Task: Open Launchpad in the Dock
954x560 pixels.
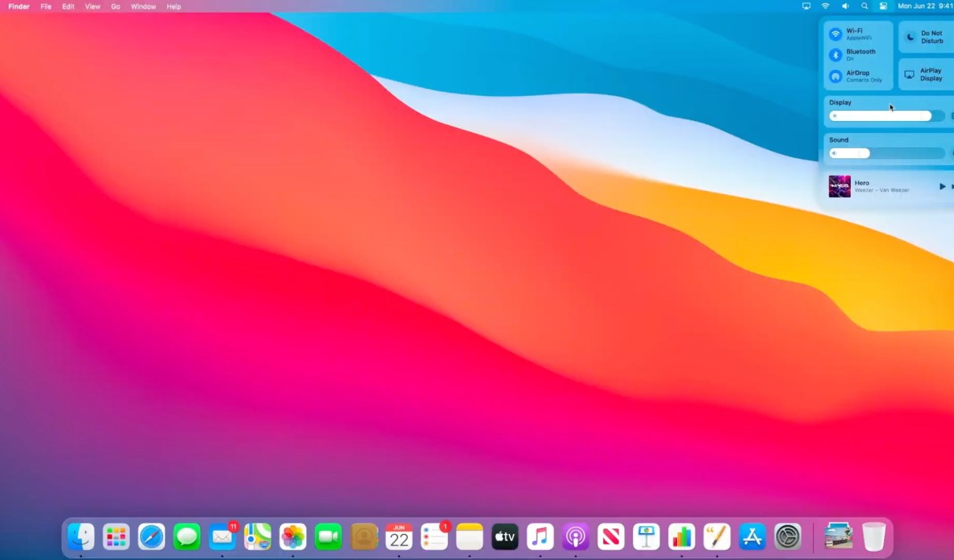Action: tap(116, 537)
